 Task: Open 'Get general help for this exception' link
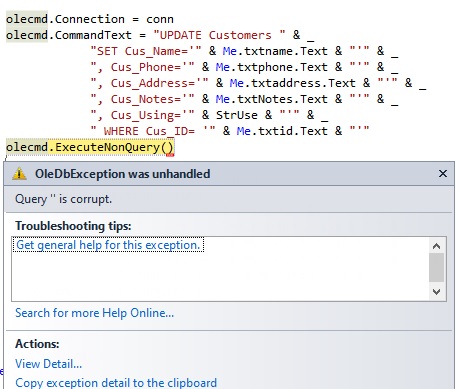(x=108, y=245)
